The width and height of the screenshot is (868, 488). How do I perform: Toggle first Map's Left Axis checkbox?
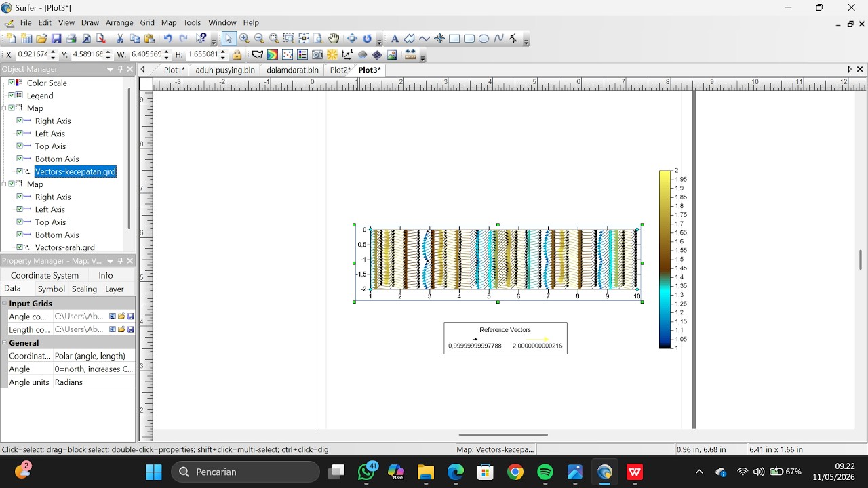tap(20, 134)
